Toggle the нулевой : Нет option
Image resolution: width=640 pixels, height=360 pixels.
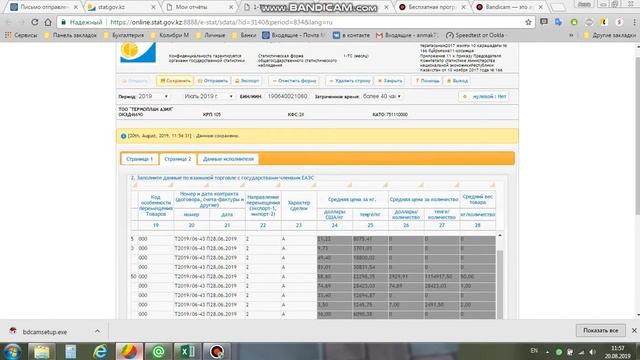click(x=484, y=97)
